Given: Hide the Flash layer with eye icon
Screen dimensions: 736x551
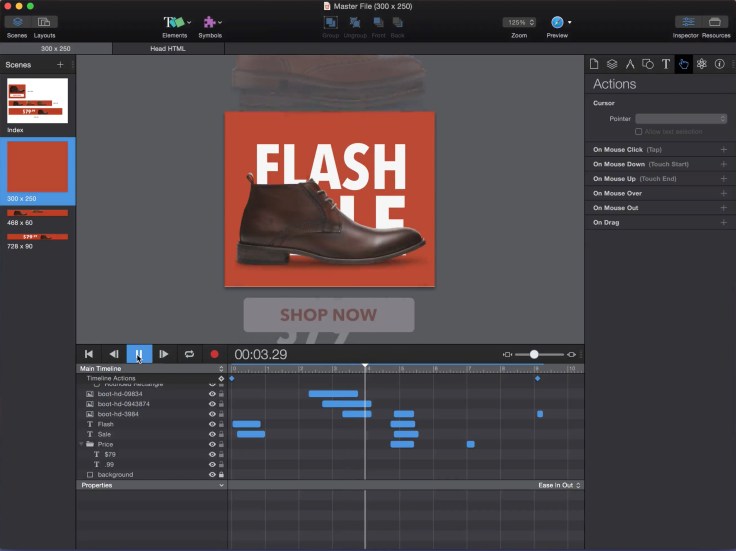Looking at the screenshot, I should pos(212,424).
